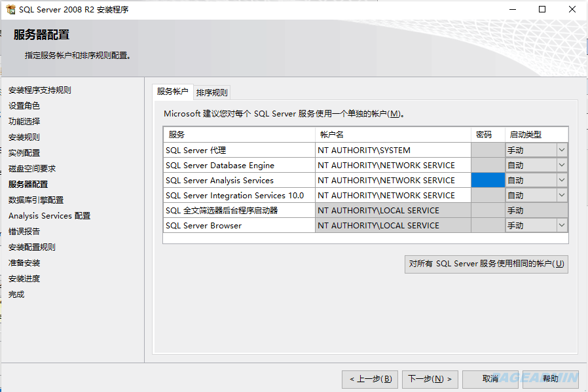The image size is (588, 392).
Task: Open help with 帮助 button
Action: click(551, 380)
